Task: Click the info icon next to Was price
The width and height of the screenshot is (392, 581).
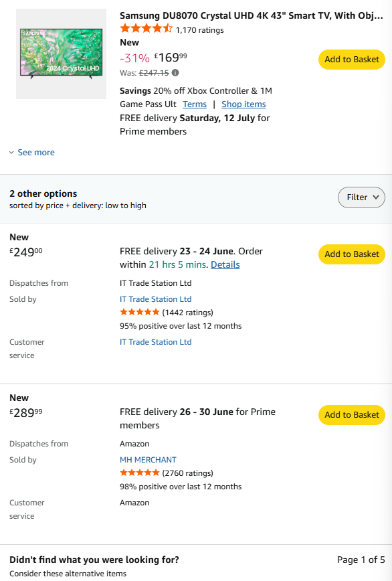Action: pyautogui.click(x=175, y=72)
